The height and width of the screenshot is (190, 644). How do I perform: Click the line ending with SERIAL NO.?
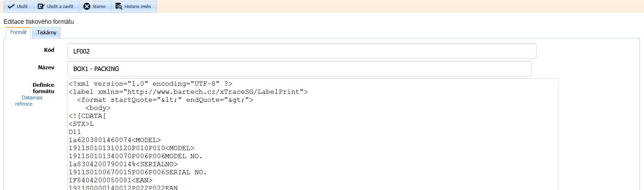point(138,173)
